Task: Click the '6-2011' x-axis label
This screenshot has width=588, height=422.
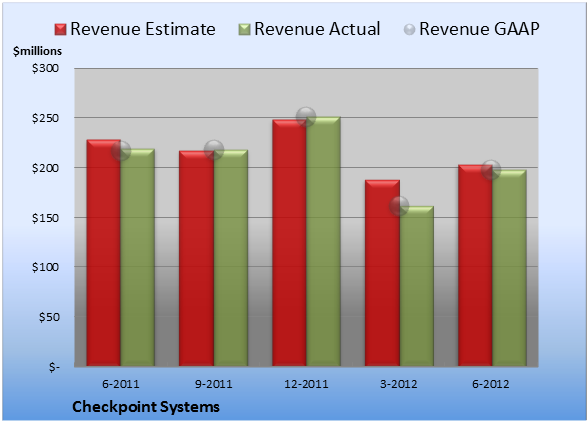Action: click(x=121, y=384)
